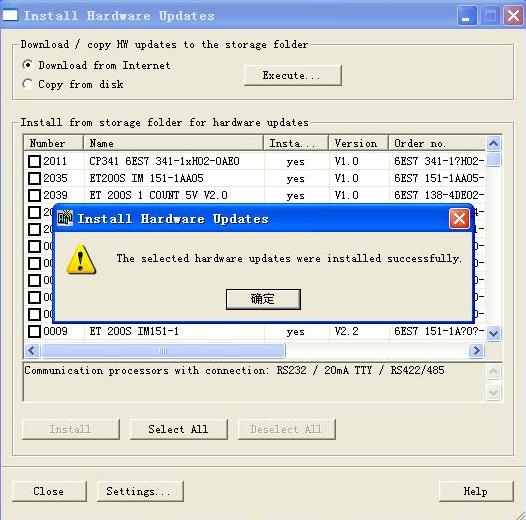526x520 pixels.
Task: Tick the checkbox for 0009 ET 200S IM151-1
Action: [x=34, y=331]
